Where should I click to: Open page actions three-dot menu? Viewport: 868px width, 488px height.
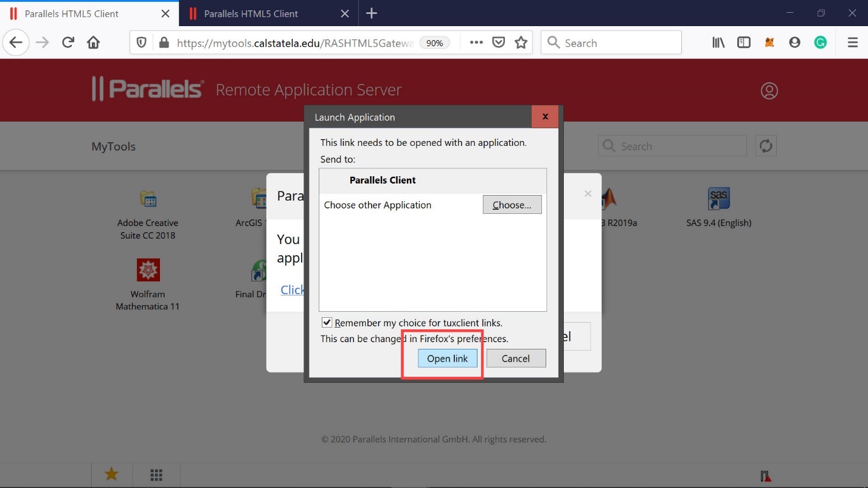click(476, 43)
